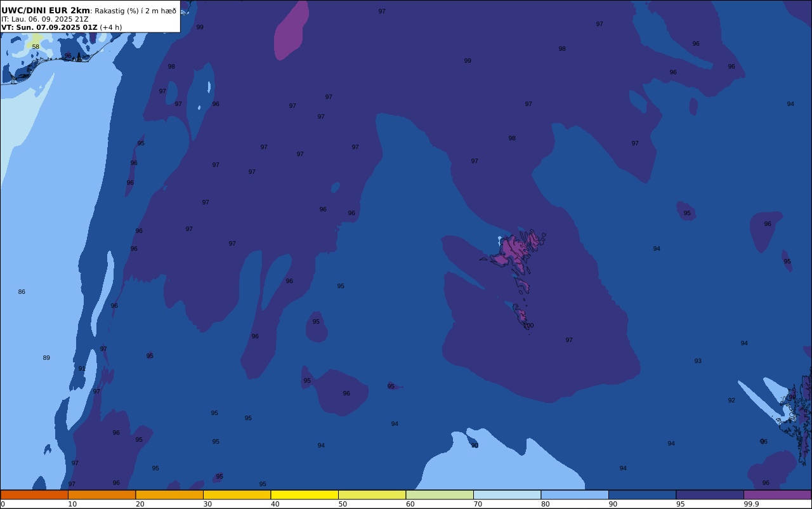The width and height of the screenshot is (812, 509).
Task: Click the orange 10–20 legend swatch
Action: [x=101, y=494]
